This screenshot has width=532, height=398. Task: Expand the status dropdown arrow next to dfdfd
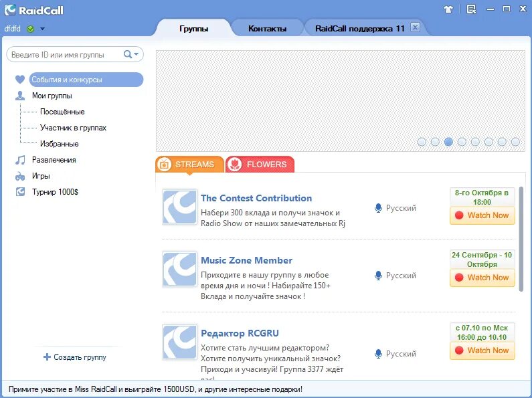[x=42, y=29]
